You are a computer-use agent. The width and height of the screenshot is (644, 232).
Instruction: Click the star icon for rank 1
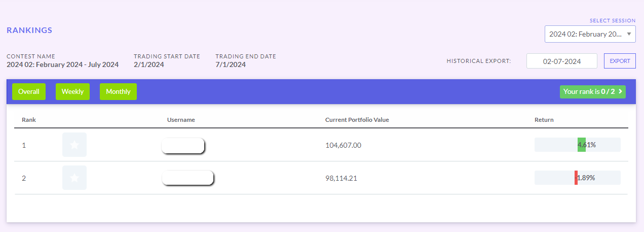[74, 145]
